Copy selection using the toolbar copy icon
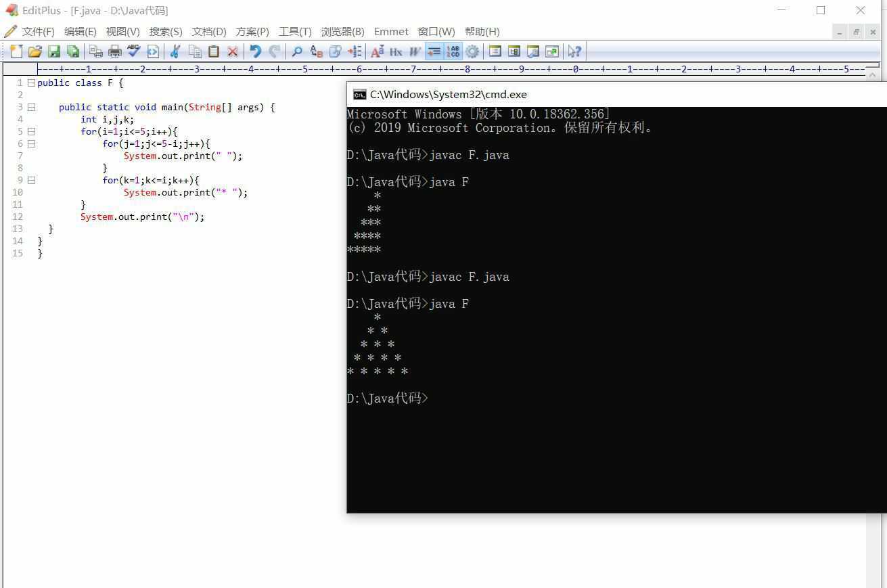887x588 pixels. [x=195, y=51]
